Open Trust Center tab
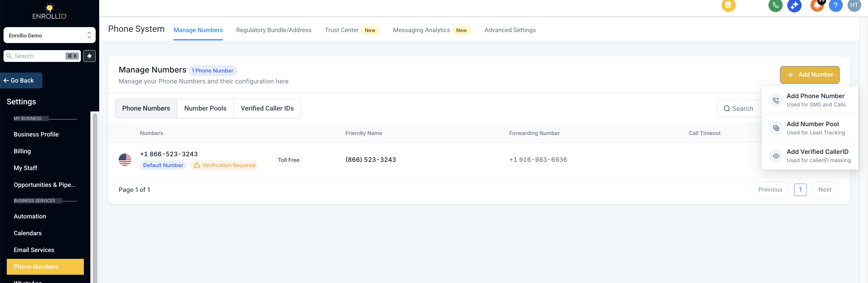Screen dimensions: 868x283 pyautogui.click(x=352, y=30)
